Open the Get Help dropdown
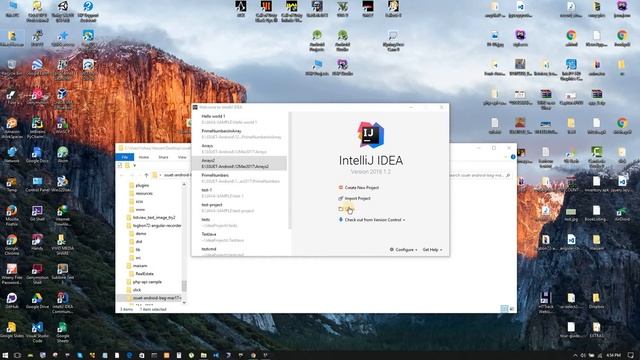 pyautogui.click(x=432, y=249)
